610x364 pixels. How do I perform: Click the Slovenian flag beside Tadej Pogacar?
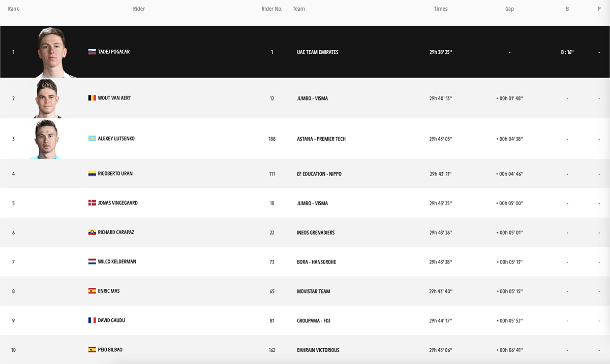point(92,52)
